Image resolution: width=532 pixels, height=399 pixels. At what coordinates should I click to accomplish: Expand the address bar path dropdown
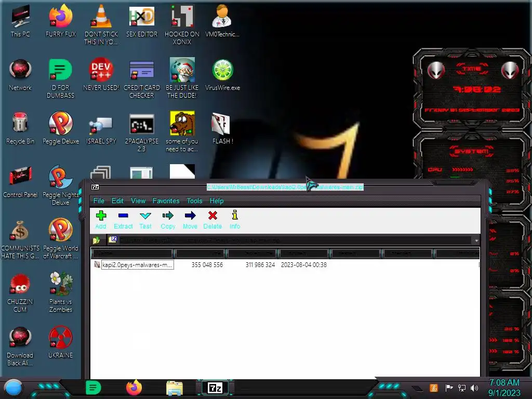pyautogui.click(x=476, y=240)
